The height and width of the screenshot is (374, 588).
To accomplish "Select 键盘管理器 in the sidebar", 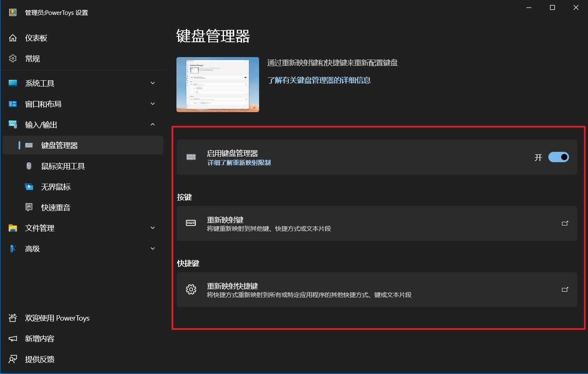I will click(60, 146).
